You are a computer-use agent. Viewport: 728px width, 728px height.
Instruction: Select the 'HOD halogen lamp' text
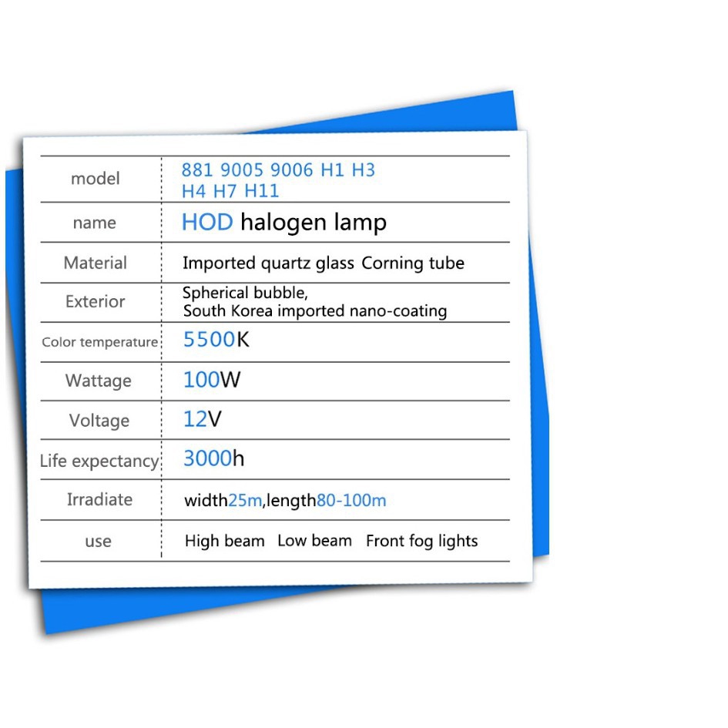[283, 223]
